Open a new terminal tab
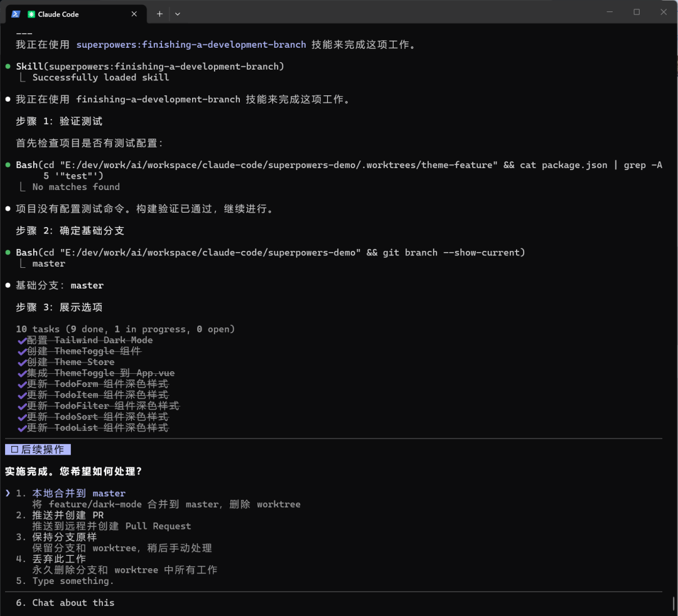The image size is (678, 616). click(159, 14)
